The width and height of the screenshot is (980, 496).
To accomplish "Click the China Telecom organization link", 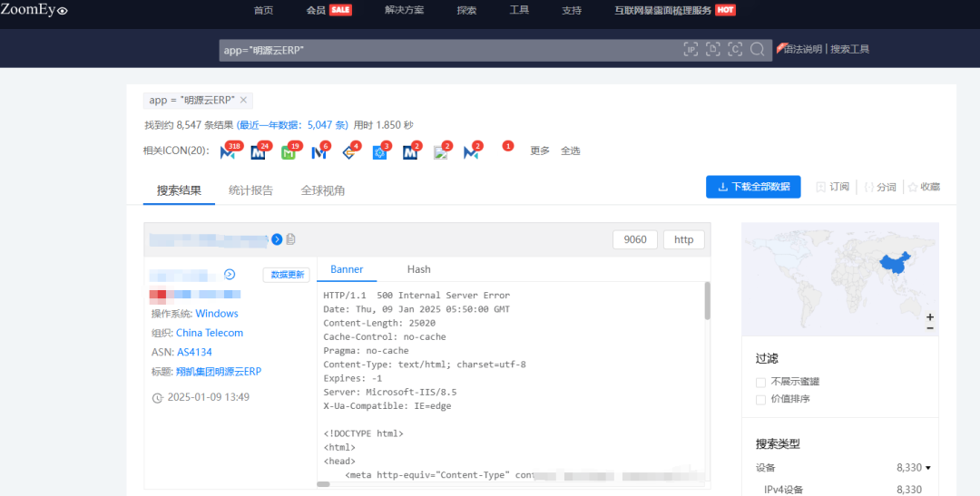I will (x=210, y=333).
